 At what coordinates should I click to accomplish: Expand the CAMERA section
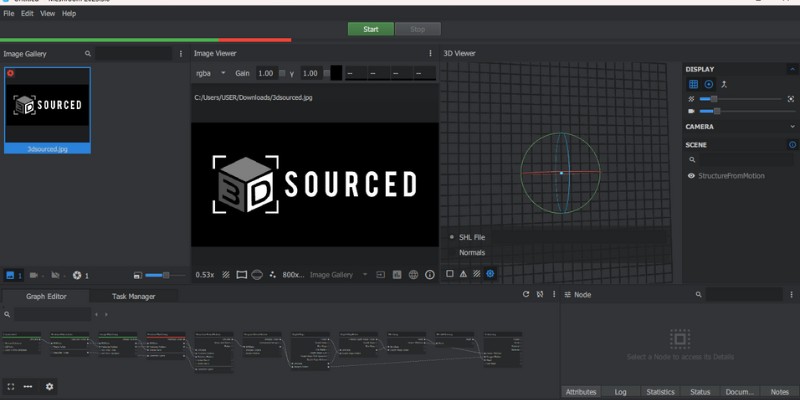click(792, 127)
